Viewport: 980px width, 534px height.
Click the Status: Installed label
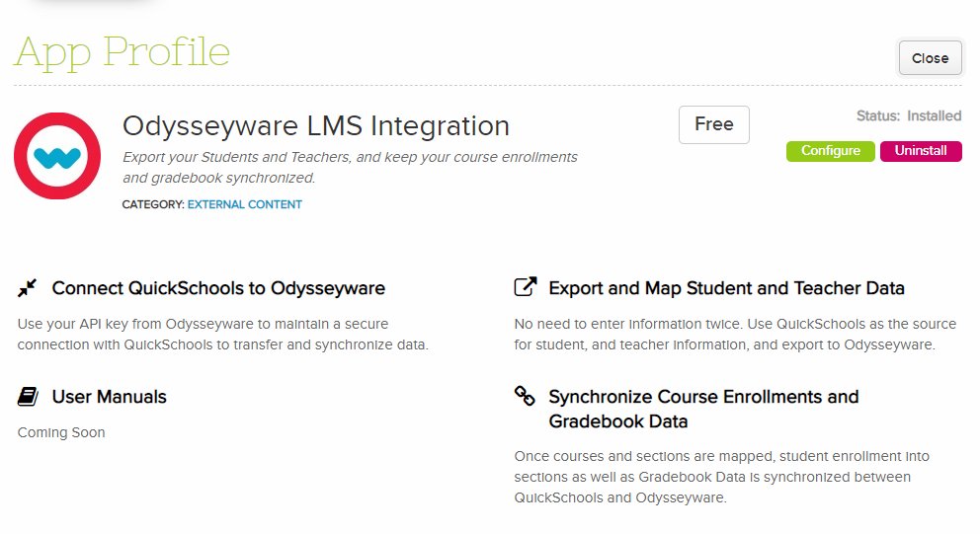[x=909, y=116]
